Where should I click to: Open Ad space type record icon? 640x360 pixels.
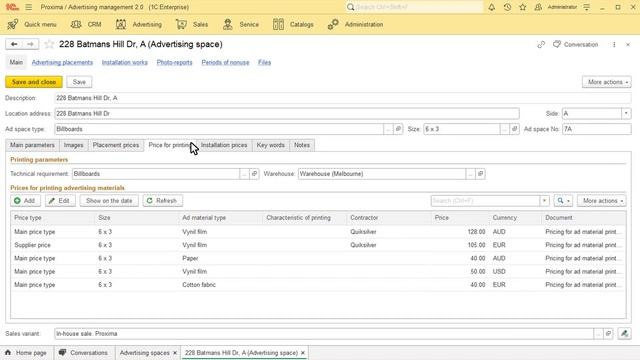(x=398, y=129)
